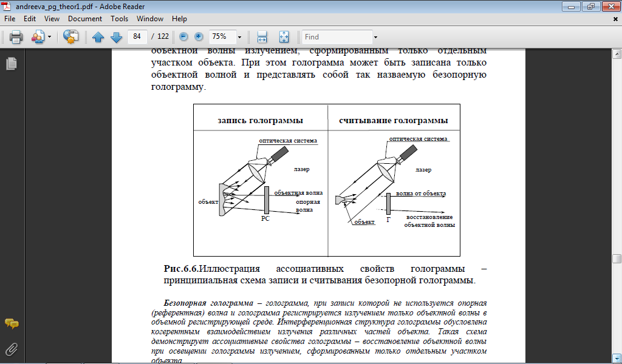Click the caption text 'Рис.6.6.'
622x364 pixels.
181,269
